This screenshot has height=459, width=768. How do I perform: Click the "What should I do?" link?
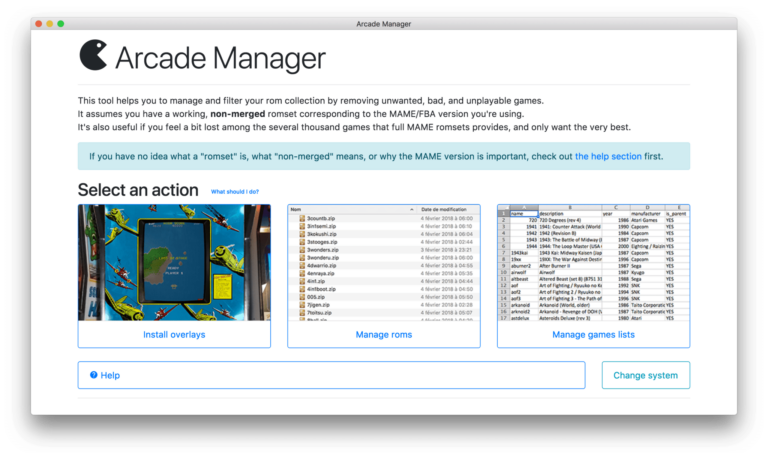click(x=234, y=191)
